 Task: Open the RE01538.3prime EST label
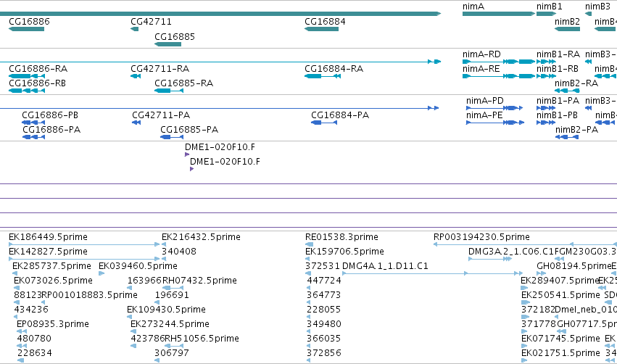click(342, 237)
